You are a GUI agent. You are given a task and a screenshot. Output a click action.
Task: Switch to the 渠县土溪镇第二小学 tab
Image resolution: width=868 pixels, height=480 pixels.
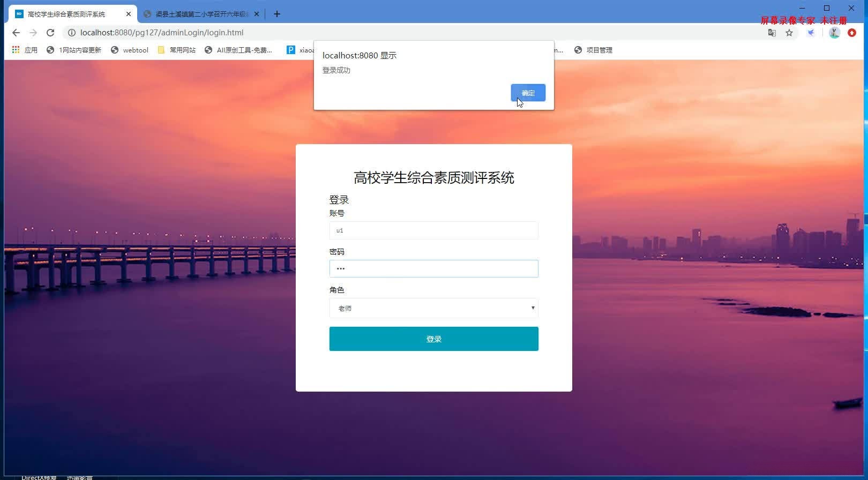[x=202, y=14]
